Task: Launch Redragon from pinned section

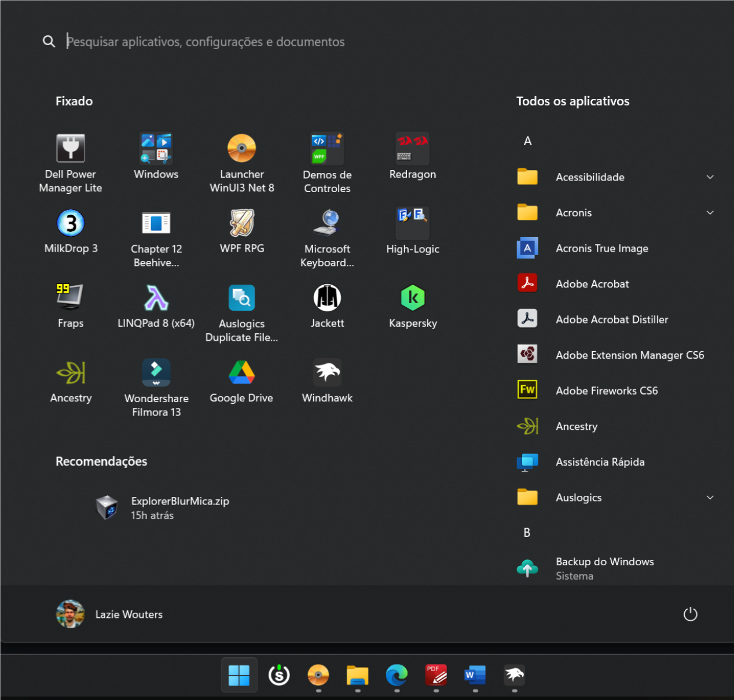Action: click(x=413, y=156)
